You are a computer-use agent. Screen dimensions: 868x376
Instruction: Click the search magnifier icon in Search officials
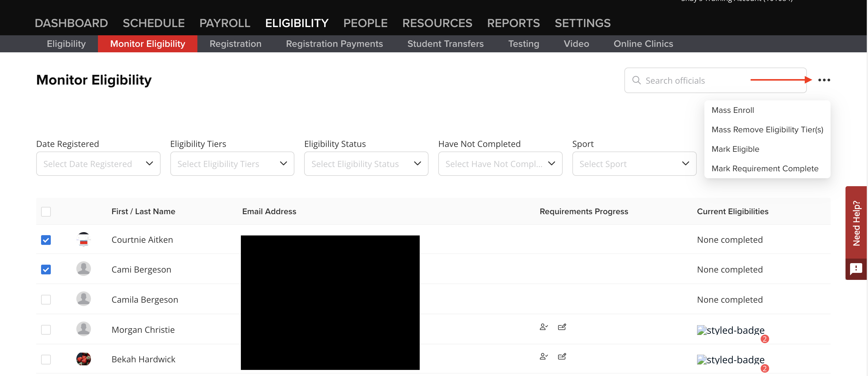(x=637, y=80)
